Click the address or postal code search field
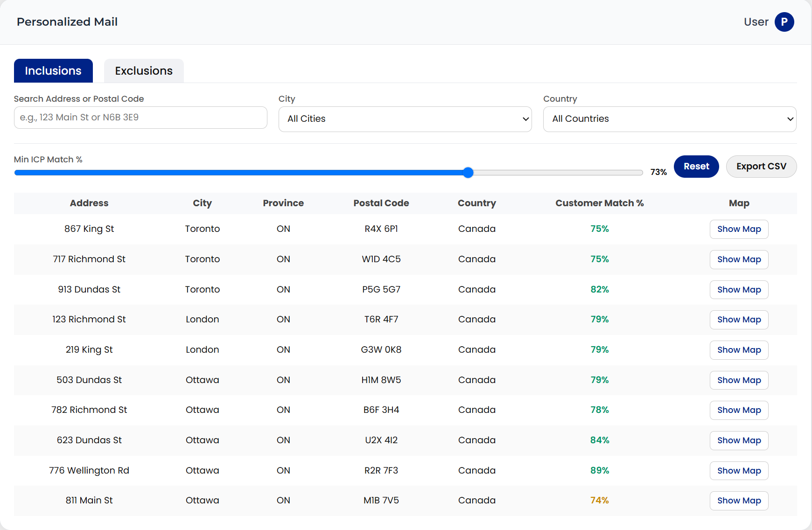Screen dimensions: 812x530 pyautogui.click(x=140, y=118)
